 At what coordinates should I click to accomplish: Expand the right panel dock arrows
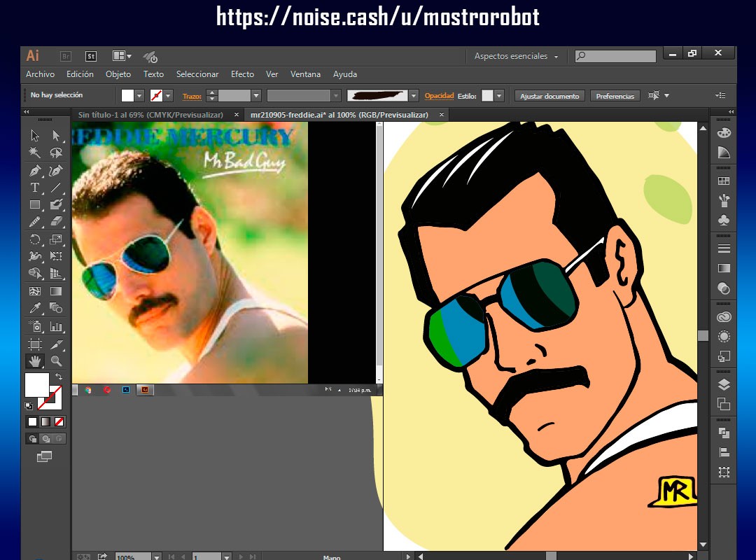click(x=731, y=112)
